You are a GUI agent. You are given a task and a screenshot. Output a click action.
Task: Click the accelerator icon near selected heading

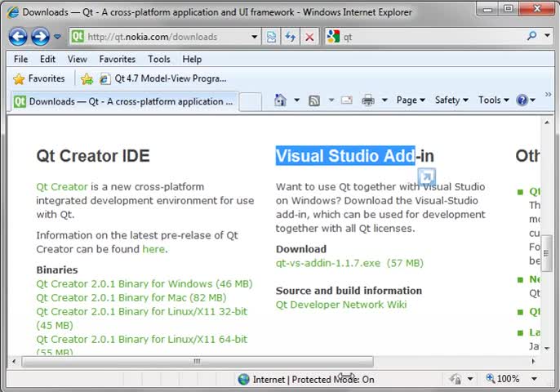click(x=426, y=176)
